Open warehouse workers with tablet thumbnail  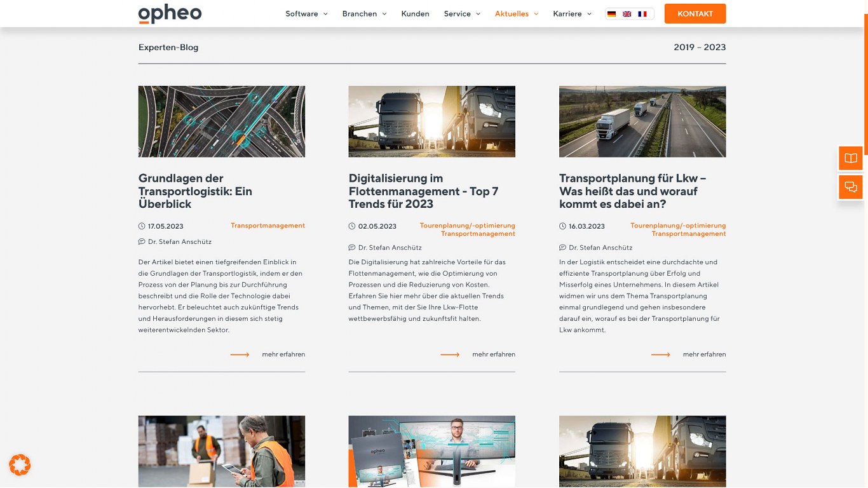coord(222,452)
